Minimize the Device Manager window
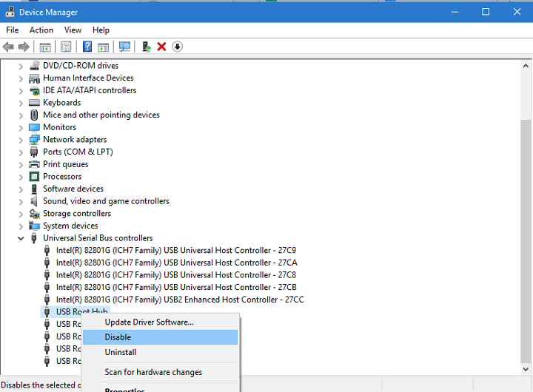The width and height of the screenshot is (533, 392). [x=455, y=12]
